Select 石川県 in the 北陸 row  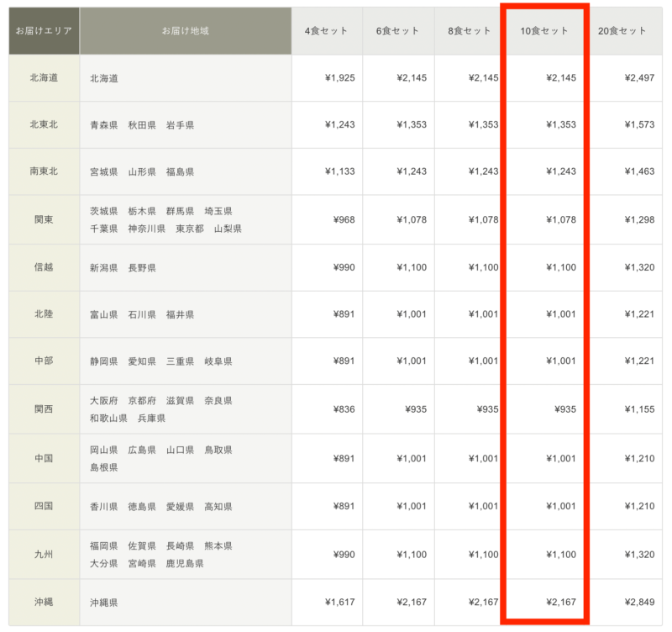(x=142, y=314)
